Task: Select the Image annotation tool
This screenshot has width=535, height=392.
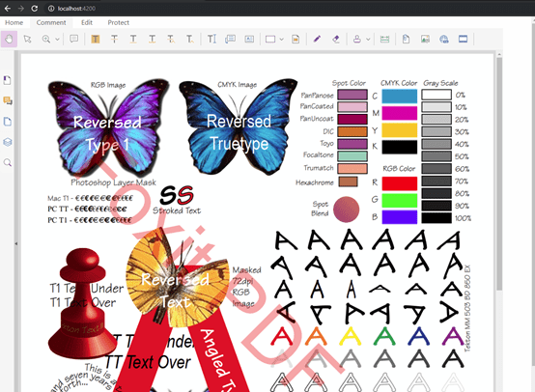Action: click(x=425, y=40)
